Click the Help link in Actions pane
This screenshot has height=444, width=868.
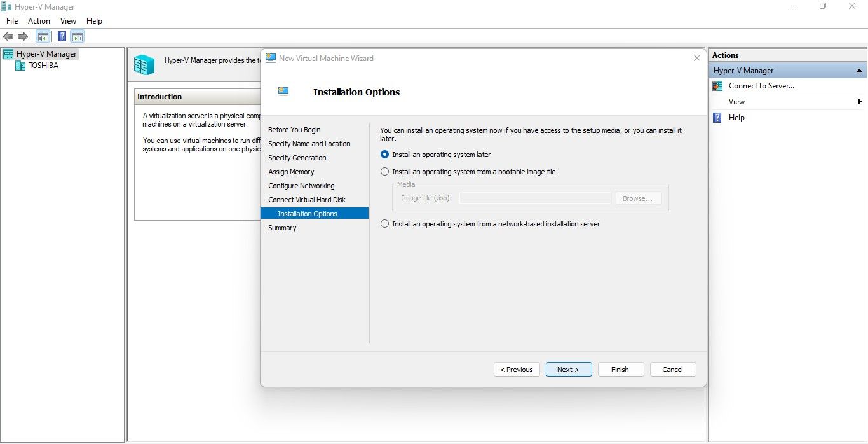coord(736,118)
